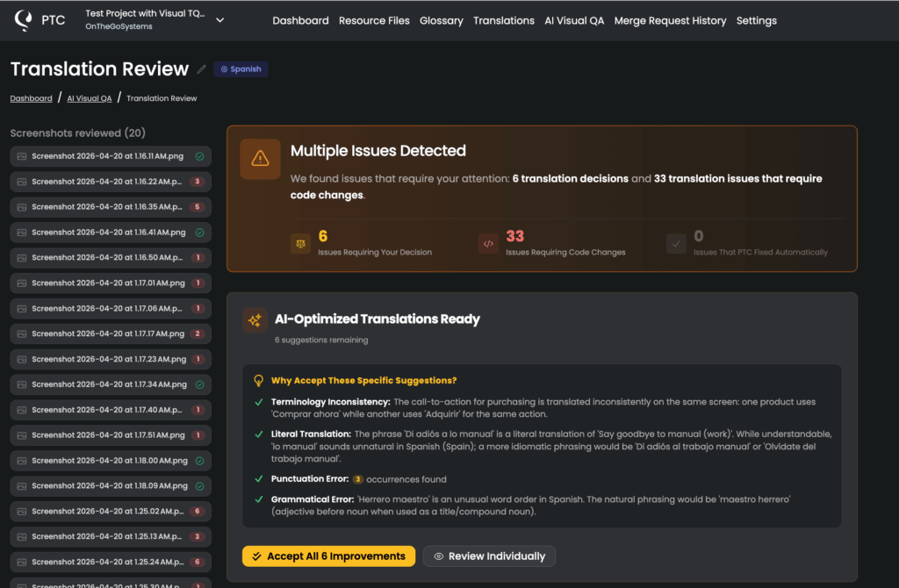Image resolution: width=899 pixels, height=588 pixels.
Task: Click image icon of 1.18.09 screenshot row
Action: [x=22, y=486]
